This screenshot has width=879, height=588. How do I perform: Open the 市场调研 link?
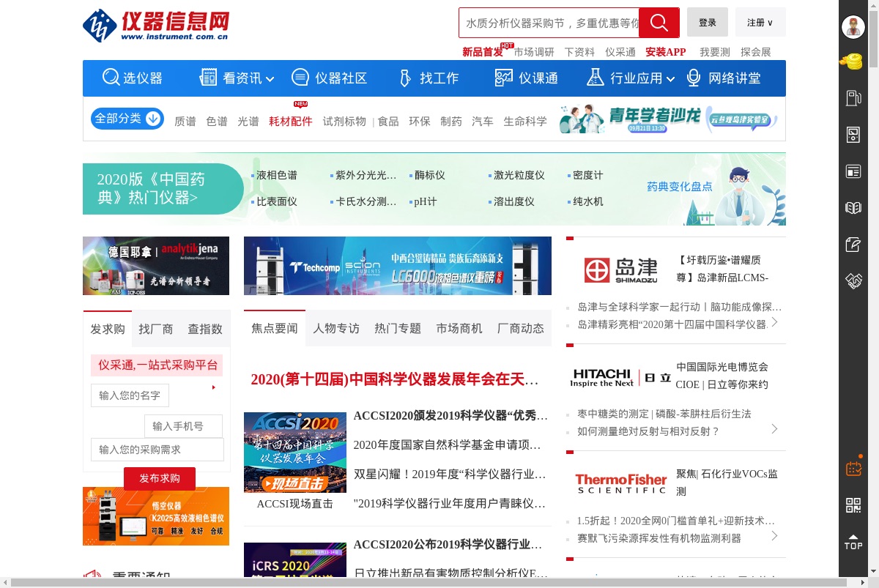(534, 52)
